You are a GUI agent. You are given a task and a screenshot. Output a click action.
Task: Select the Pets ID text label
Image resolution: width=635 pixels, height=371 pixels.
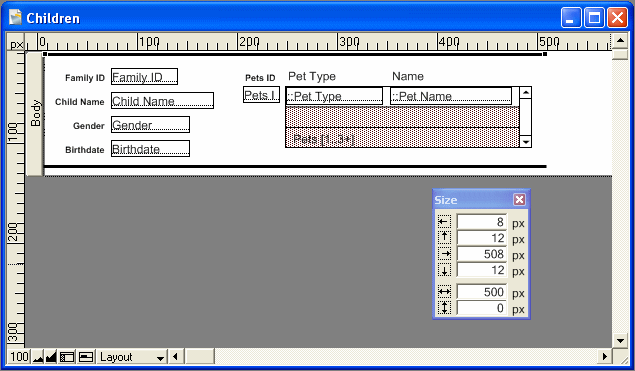pyautogui.click(x=260, y=78)
